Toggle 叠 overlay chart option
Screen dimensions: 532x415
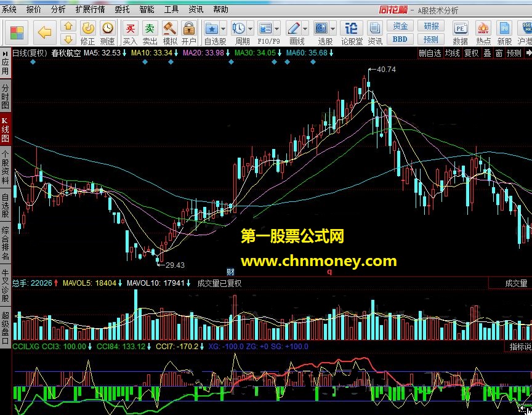(487, 53)
